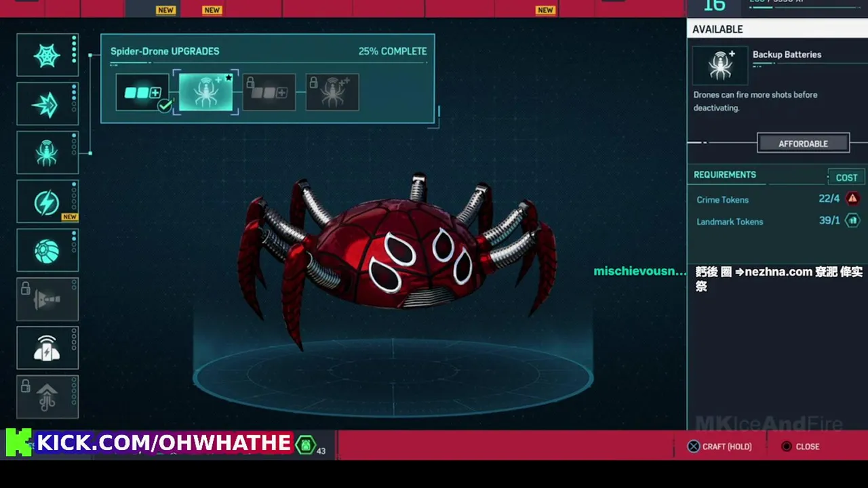Click the REQUIREMENTS heading
Viewport: 868px width, 488px height.
pos(724,175)
